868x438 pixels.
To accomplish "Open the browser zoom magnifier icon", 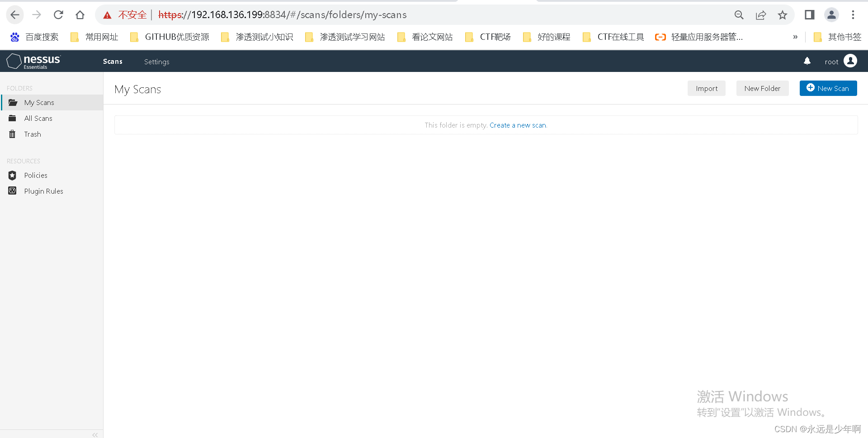I will (x=739, y=15).
